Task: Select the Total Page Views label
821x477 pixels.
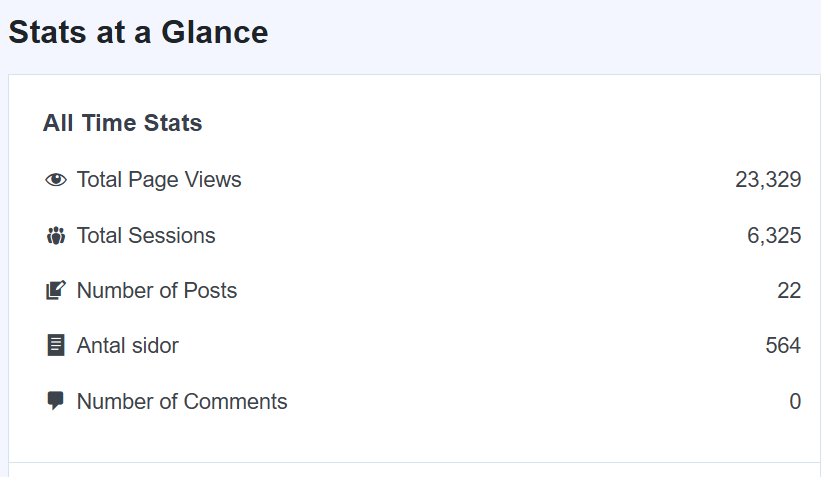Action: coord(159,180)
